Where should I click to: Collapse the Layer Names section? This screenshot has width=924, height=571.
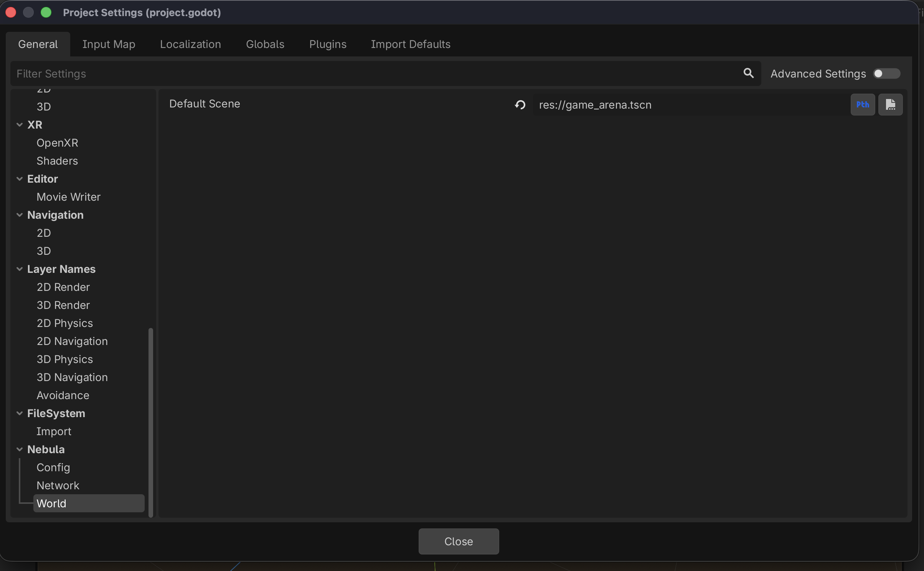coord(20,269)
